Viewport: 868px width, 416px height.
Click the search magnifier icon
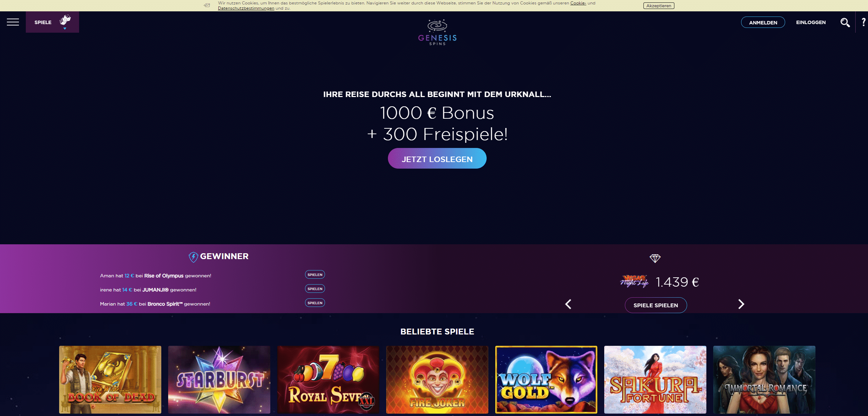pyautogui.click(x=845, y=22)
